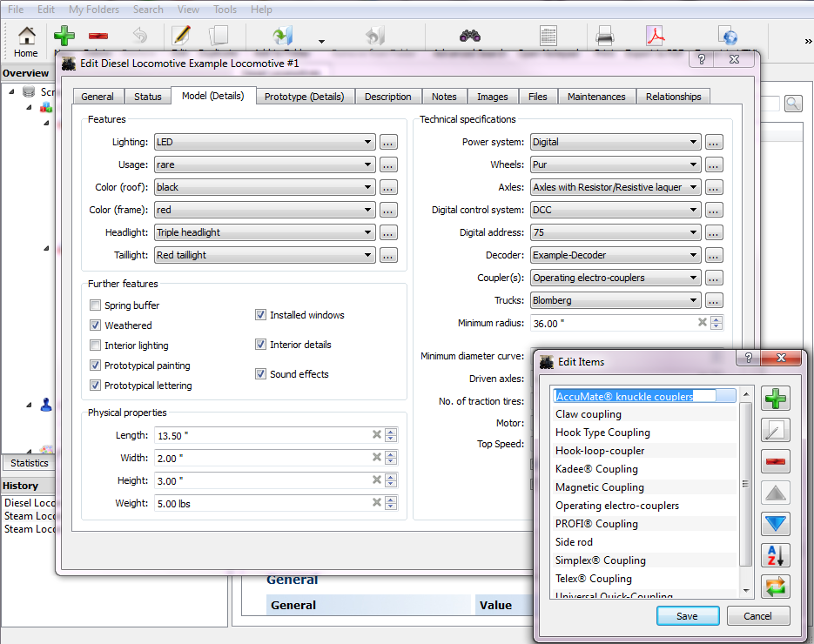Open Lighting ellipsis edit button
This screenshot has width=814, height=644.
pos(388,142)
